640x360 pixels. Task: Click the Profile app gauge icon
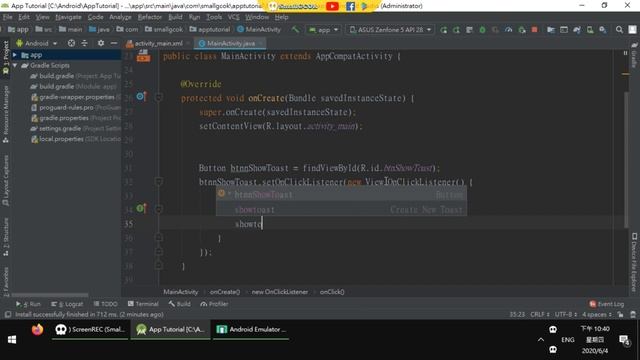(x=509, y=30)
